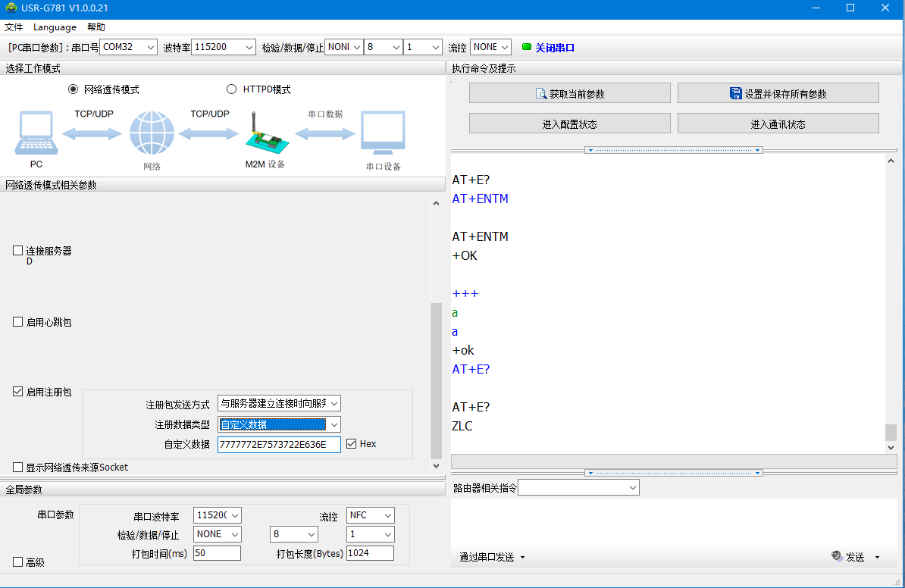Screen dimensions: 905x588
Task: Click the M2M device module icon
Action: pos(263,133)
